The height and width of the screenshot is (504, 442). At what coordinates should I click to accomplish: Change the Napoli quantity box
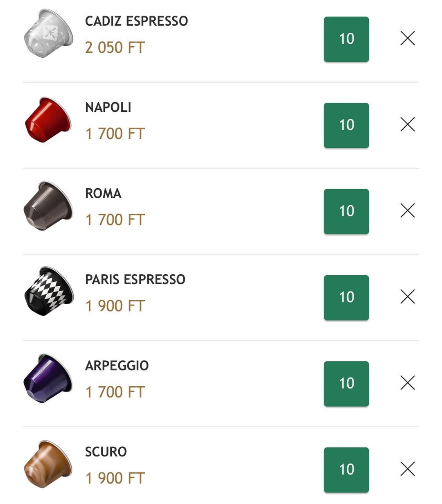(x=346, y=125)
